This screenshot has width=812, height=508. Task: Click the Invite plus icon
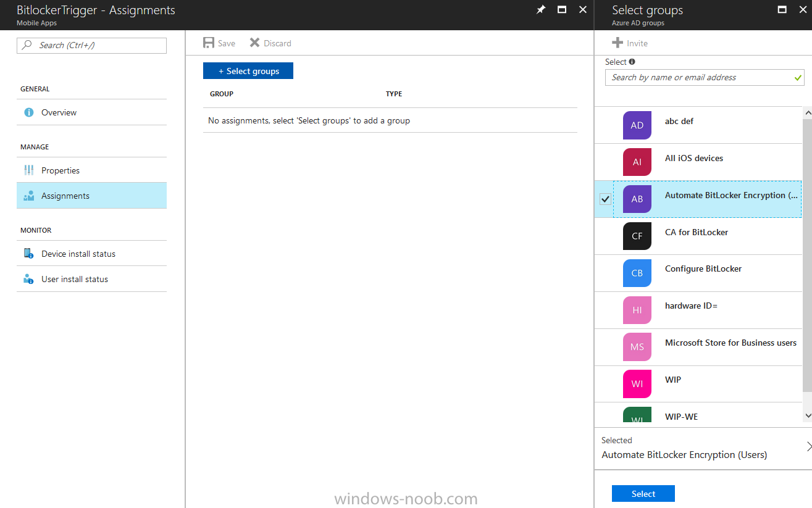pyautogui.click(x=617, y=43)
